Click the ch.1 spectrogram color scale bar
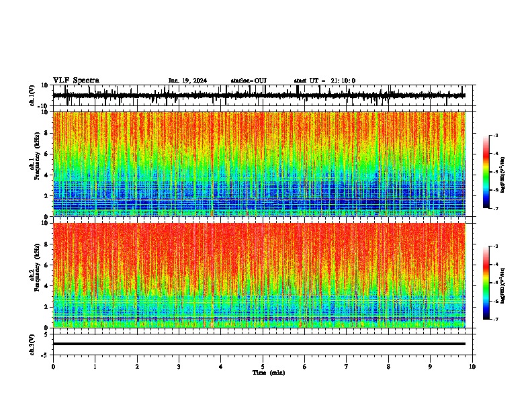 [486, 172]
